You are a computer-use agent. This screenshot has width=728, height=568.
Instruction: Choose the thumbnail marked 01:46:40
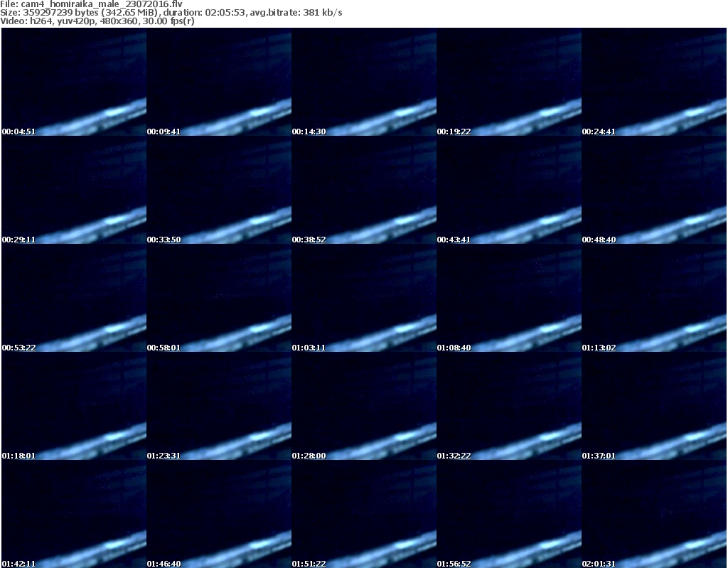coord(219,514)
